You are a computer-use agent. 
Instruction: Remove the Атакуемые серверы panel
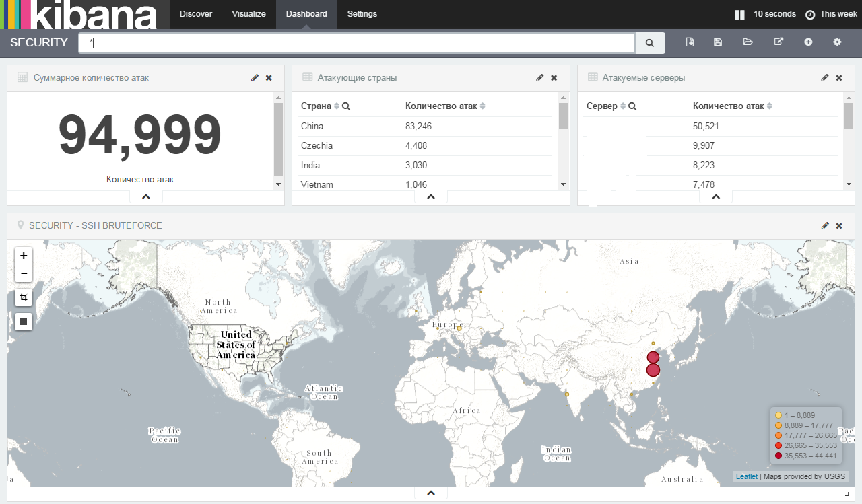click(x=839, y=78)
